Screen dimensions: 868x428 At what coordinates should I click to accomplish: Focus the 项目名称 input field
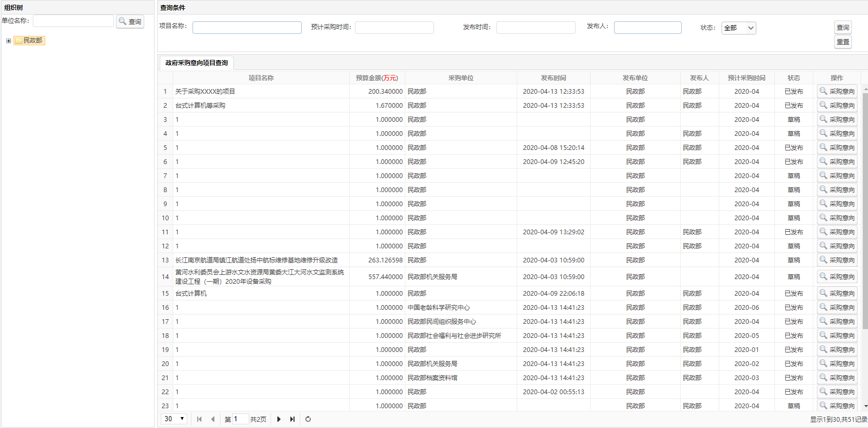(x=247, y=28)
